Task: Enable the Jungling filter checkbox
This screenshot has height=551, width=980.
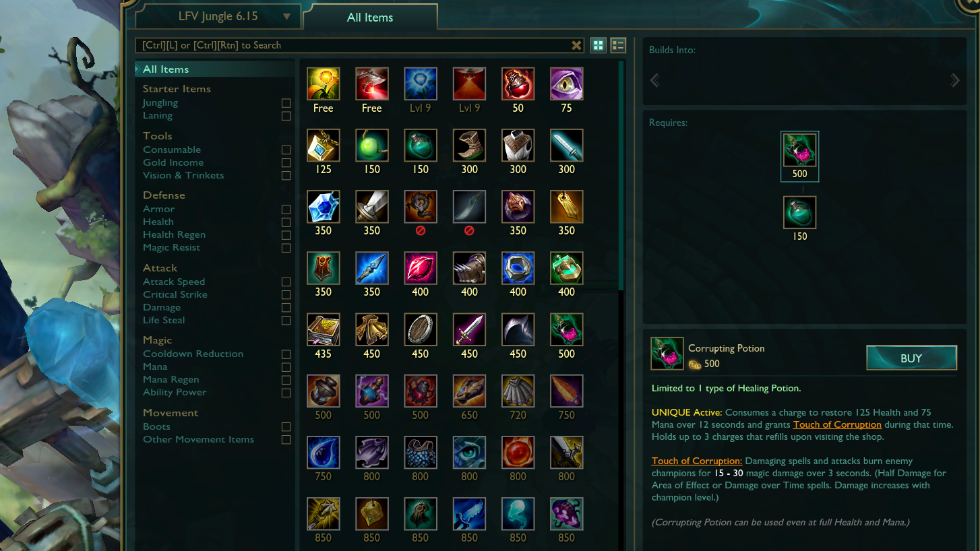Action: pyautogui.click(x=286, y=103)
